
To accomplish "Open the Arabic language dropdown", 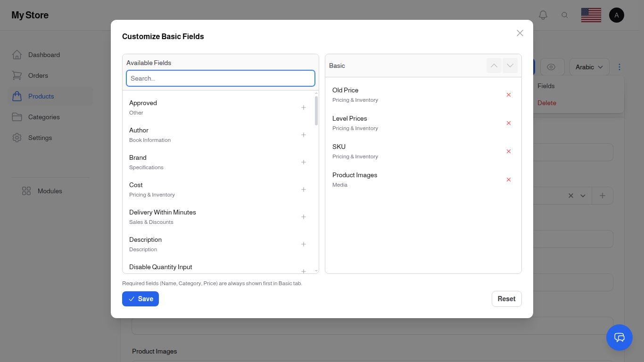I will [x=589, y=66].
